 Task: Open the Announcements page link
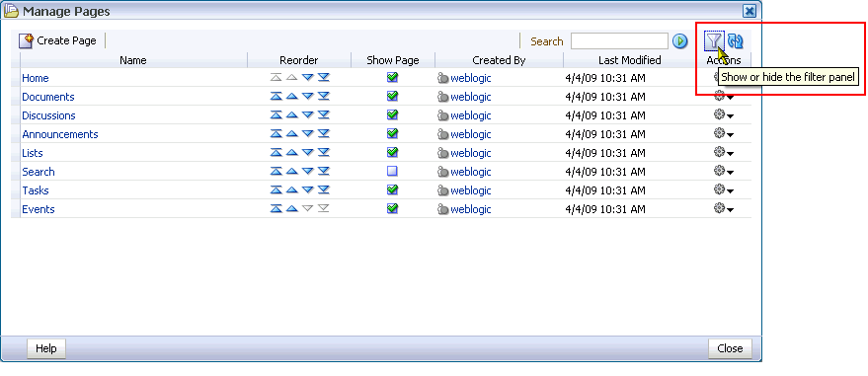pos(60,134)
